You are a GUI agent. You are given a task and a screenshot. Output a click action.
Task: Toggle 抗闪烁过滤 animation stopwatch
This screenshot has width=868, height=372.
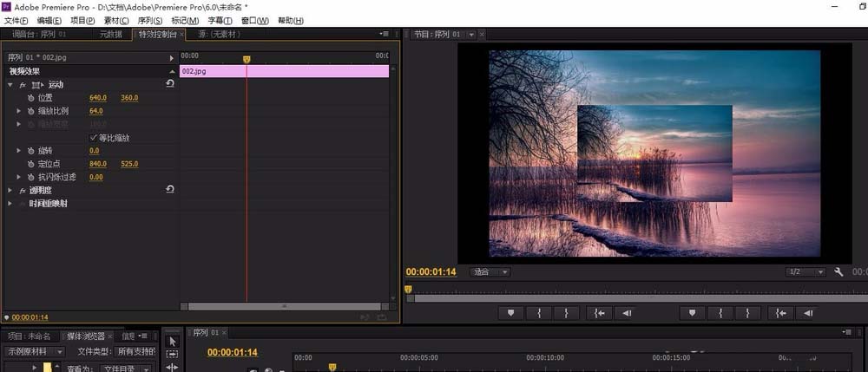point(31,178)
